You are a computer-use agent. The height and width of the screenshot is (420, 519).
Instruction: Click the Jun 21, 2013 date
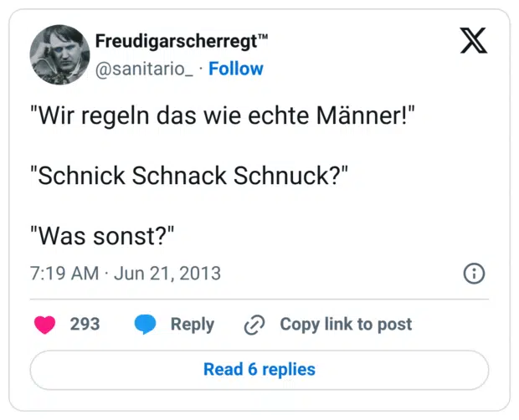(x=167, y=274)
